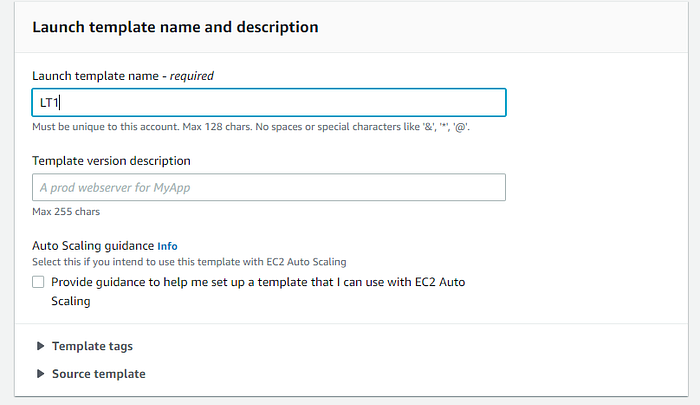The width and height of the screenshot is (700, 405).
Task: Open the Auto Scaling guidance Info link
Action: tap(167, 245)
